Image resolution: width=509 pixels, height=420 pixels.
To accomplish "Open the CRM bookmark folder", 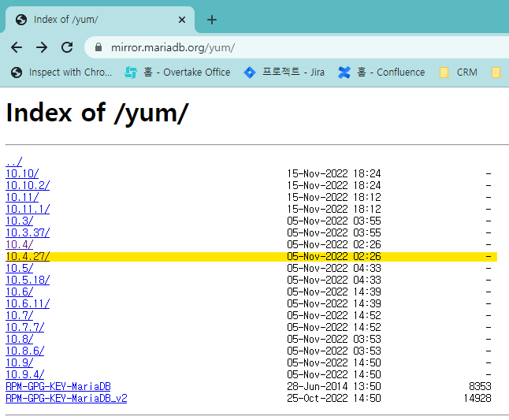I will [x=459, y=72].
